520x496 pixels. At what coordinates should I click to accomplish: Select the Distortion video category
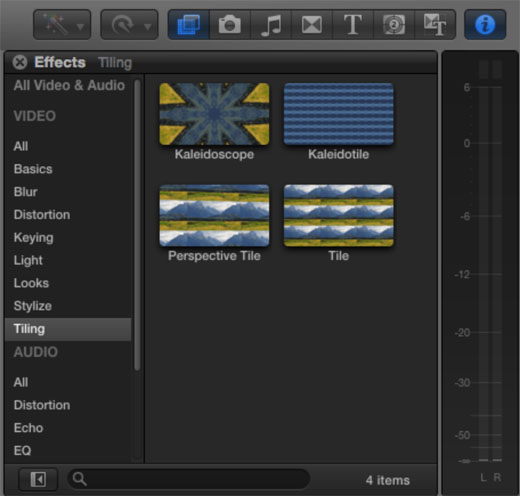click(42, 215)
